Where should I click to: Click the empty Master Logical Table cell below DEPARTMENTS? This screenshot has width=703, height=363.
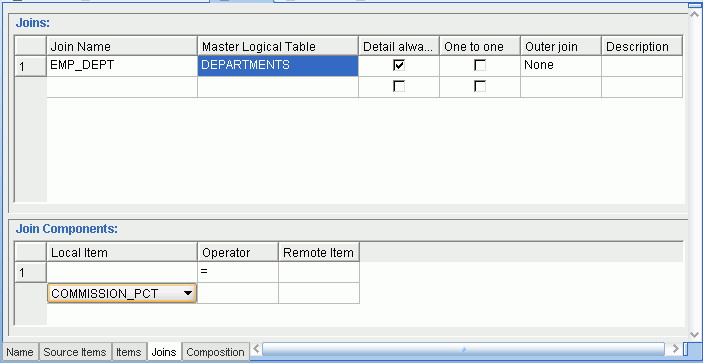click(278, 86)
